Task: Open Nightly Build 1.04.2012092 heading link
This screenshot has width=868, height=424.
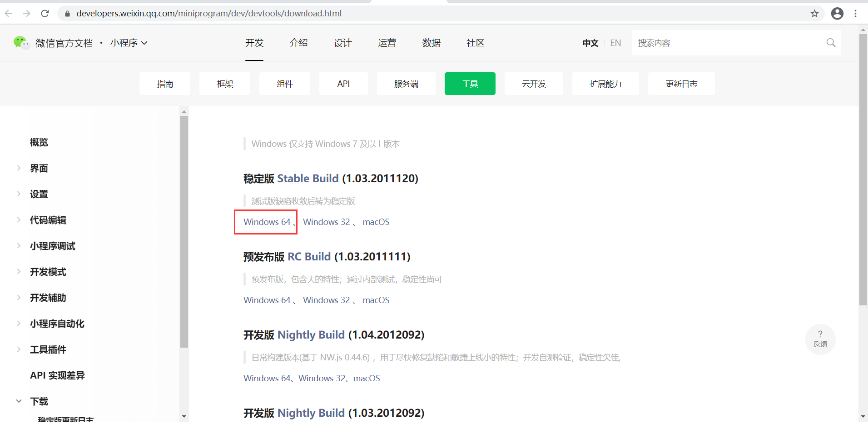Action: (311, 334)
